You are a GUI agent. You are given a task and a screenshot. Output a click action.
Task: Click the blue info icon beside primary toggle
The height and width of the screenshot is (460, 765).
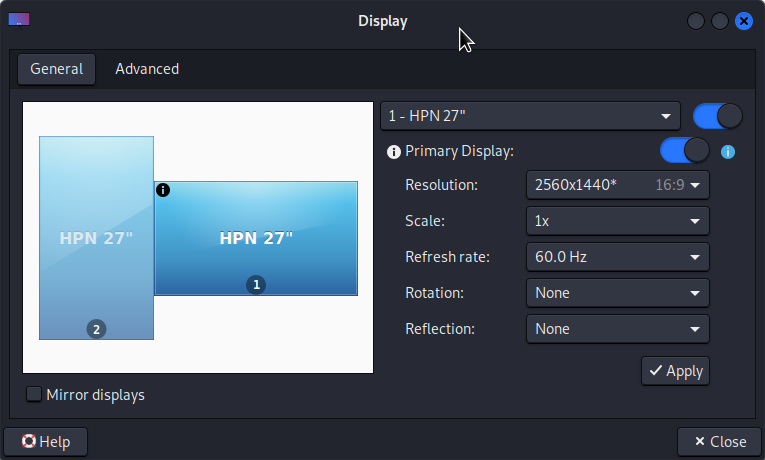728,152
